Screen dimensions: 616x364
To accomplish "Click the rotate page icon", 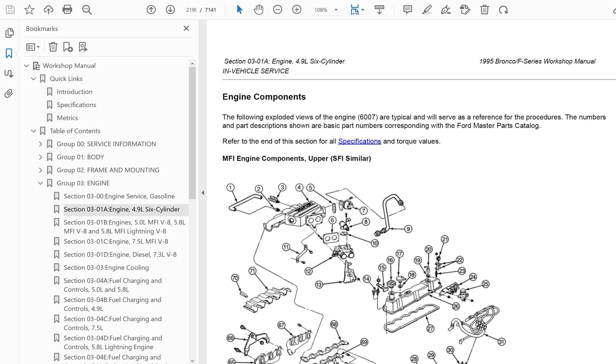I will (503, 10).
